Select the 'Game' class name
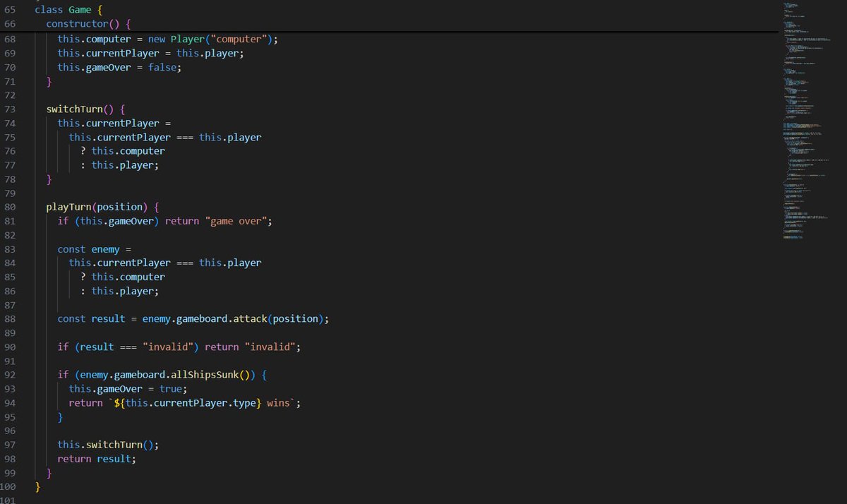The height and width of the screenshot is (504, 847). pos(80,11)
